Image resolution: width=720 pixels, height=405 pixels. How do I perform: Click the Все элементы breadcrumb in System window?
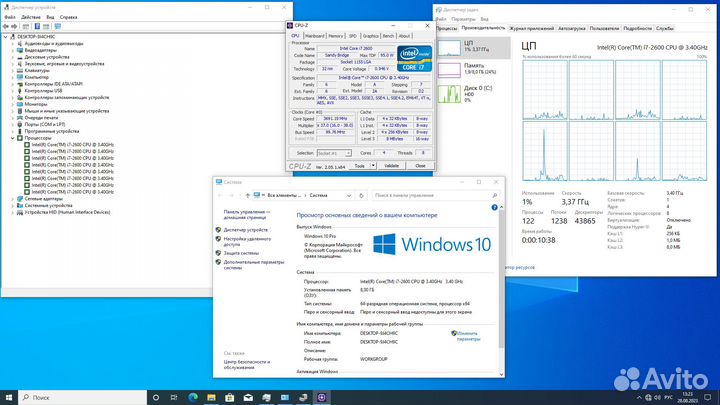click(284, 196)
